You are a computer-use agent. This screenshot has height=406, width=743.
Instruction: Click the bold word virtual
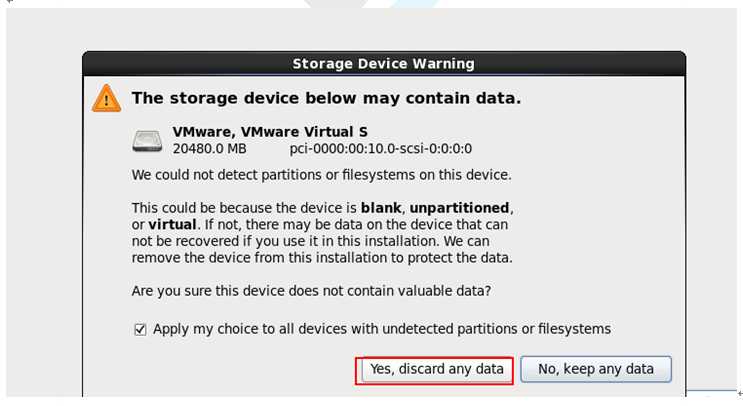point(172,225)
